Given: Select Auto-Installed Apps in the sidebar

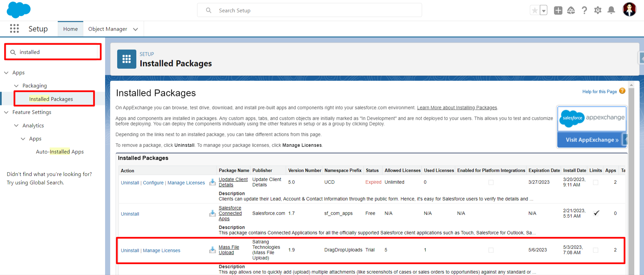Looking at the screenshot, I should pyautogui.click(x=60, y=152).
